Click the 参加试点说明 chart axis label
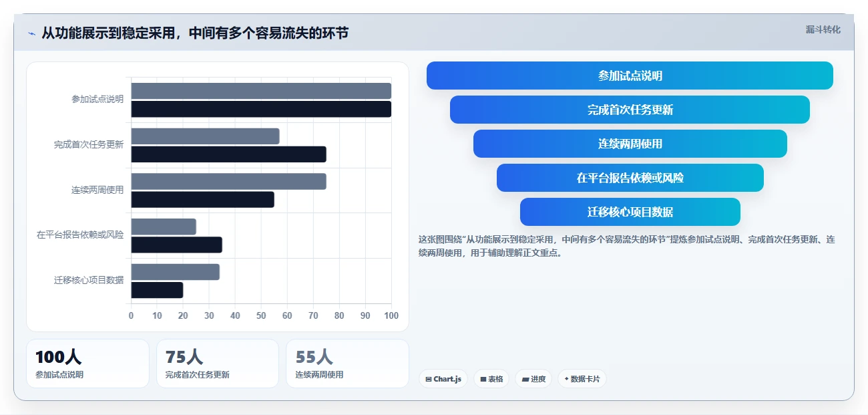This screenshot has height=415, width=868. 97,99
